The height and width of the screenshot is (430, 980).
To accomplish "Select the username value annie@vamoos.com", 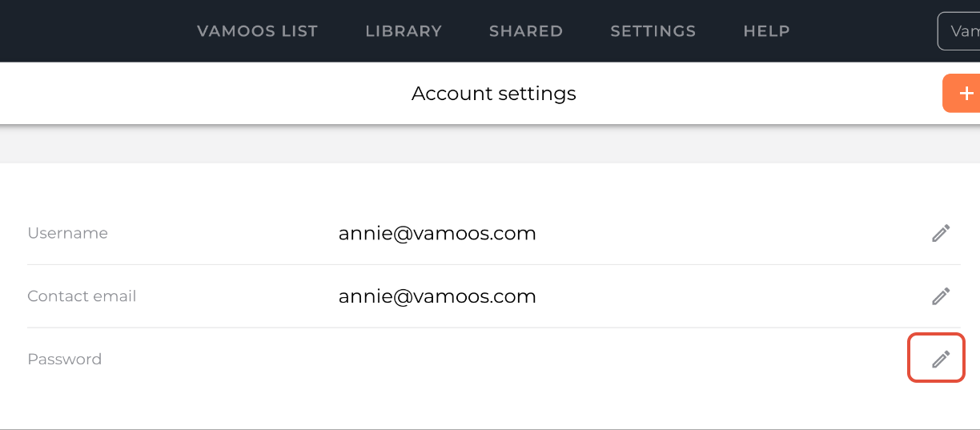I will coord(437,233).
